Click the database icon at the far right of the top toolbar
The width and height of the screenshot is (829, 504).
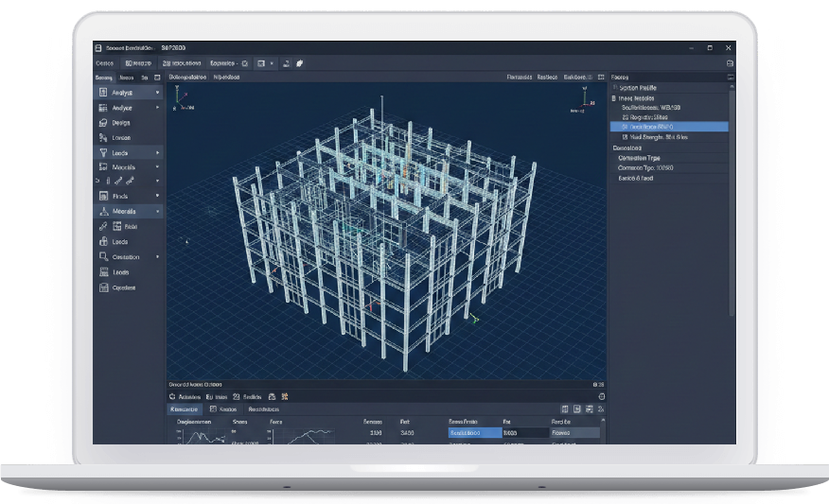point(731,63)
